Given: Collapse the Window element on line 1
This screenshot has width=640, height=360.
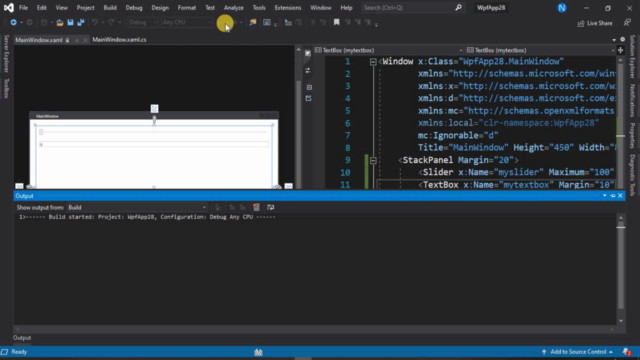Looking at the screenshot, I should [373, 62].
